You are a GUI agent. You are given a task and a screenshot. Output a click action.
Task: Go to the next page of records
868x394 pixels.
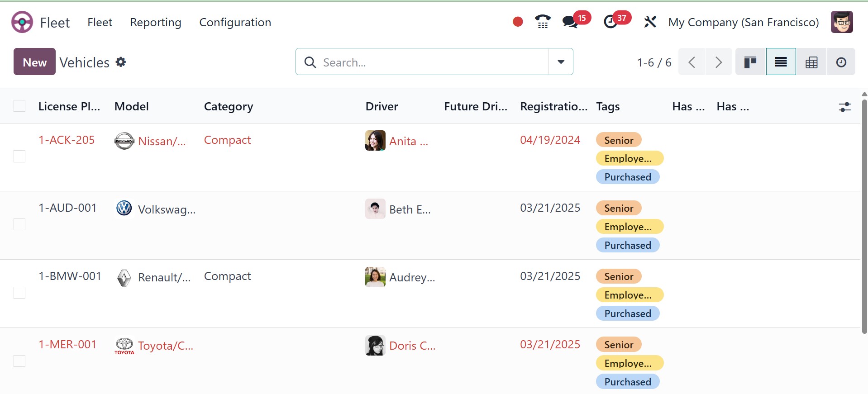click(x=719, y=62)
